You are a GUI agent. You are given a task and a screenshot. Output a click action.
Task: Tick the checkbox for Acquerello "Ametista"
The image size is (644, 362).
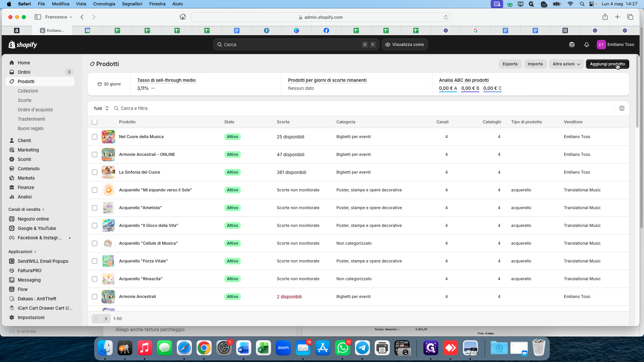(x=95, y=208)
